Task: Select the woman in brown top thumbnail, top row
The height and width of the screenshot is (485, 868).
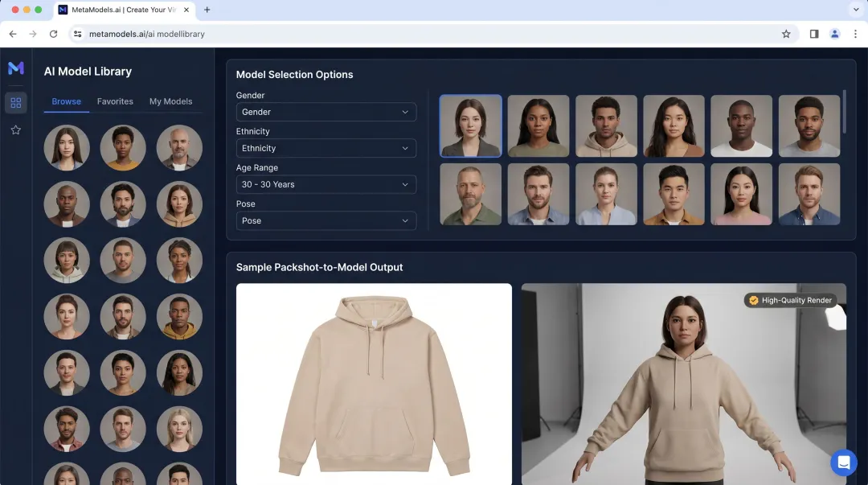Action: (674, 125)
